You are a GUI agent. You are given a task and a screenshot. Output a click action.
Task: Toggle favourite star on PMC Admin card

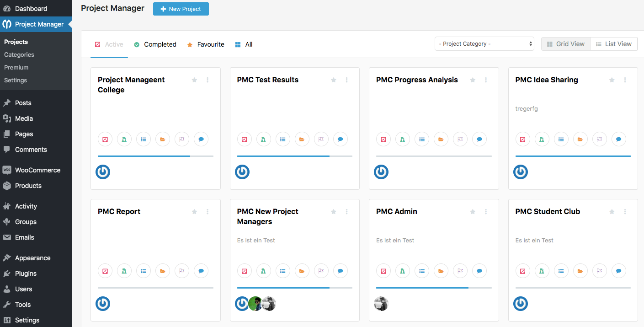[473, 212]
